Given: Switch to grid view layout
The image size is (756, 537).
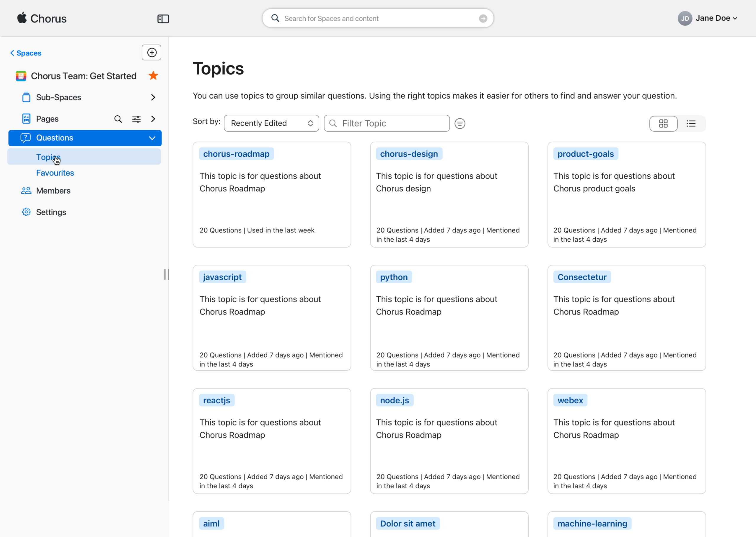Looking at the screenshot, I should (663, 124).
